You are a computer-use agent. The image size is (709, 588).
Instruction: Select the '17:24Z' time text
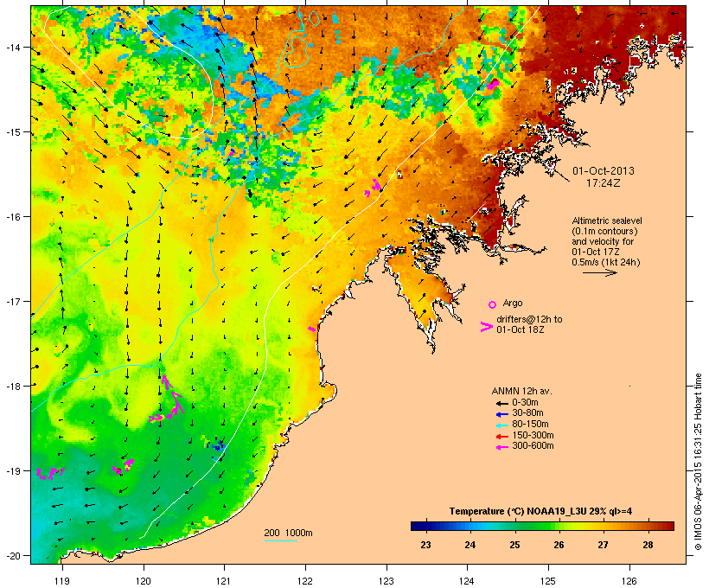tap(604, 183)
